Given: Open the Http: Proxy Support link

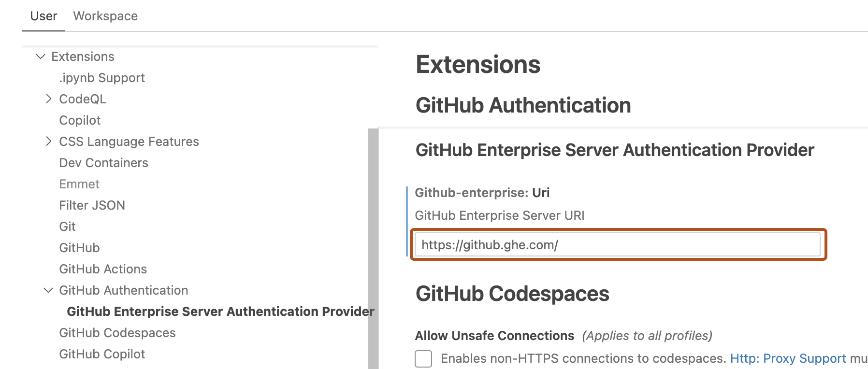Looking at the screenshot, I should point(788,358).
